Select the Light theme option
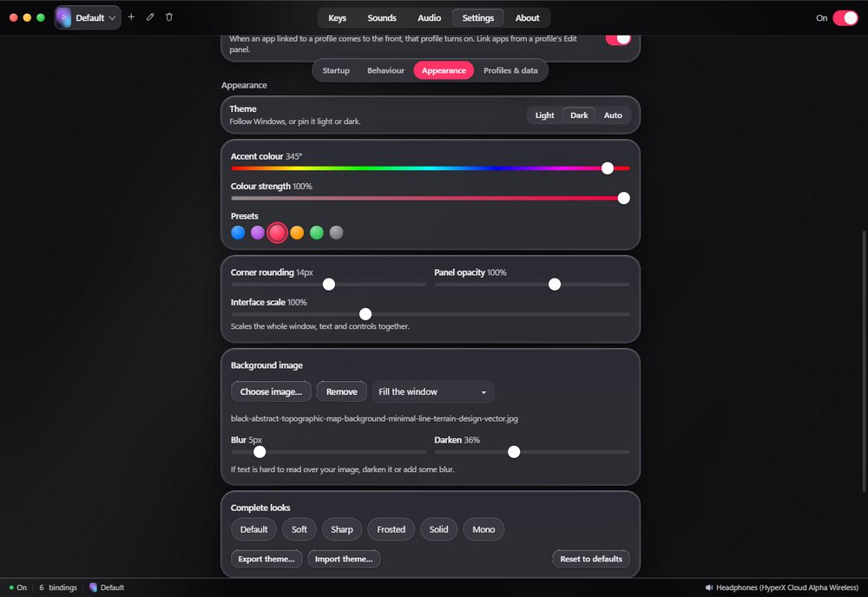 [x=544, y=115]
